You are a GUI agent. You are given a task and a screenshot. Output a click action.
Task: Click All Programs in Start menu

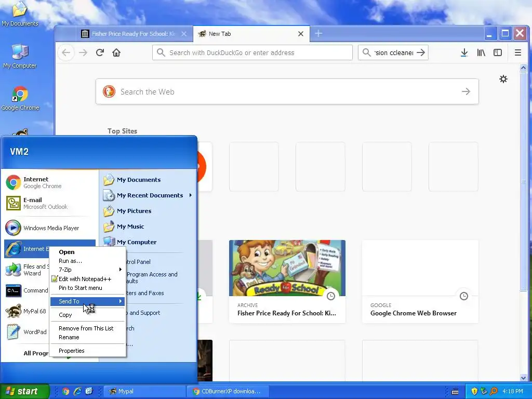(x=36, y=353)
